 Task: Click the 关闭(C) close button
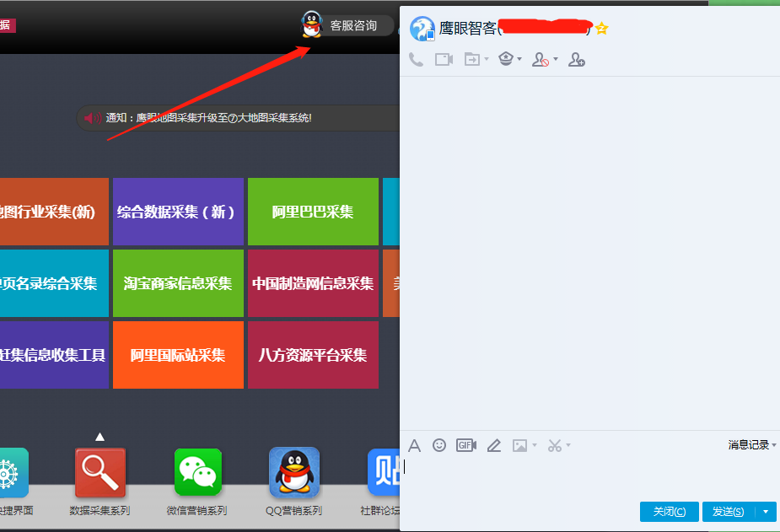tap(670, 512)
